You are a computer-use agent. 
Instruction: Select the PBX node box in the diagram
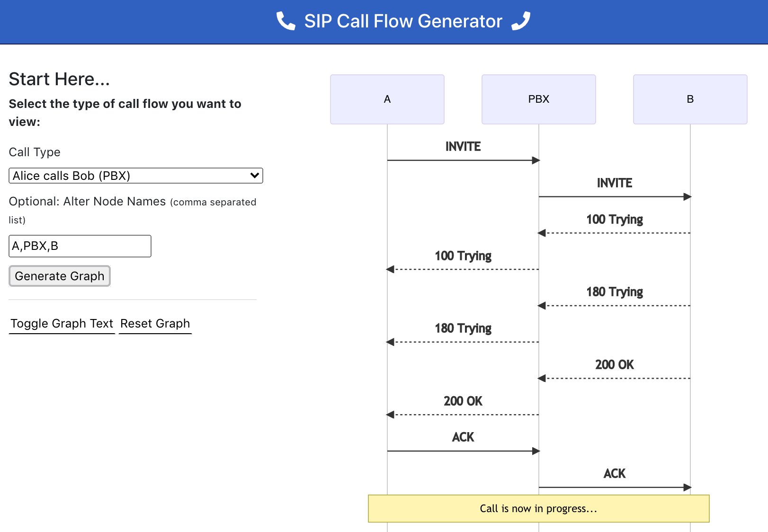point(538,99)
